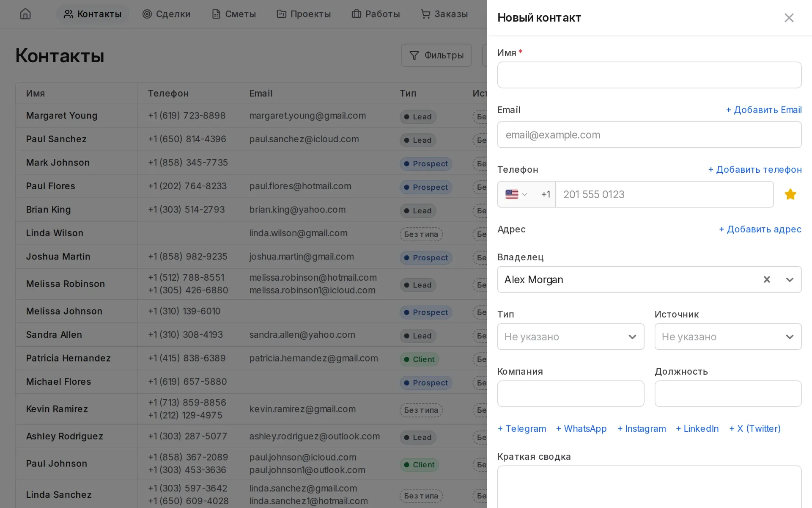Screen dimensions: 812x508
Task: Focus the Должность input field
Action: pyautogui.click(x=728, y=394)
